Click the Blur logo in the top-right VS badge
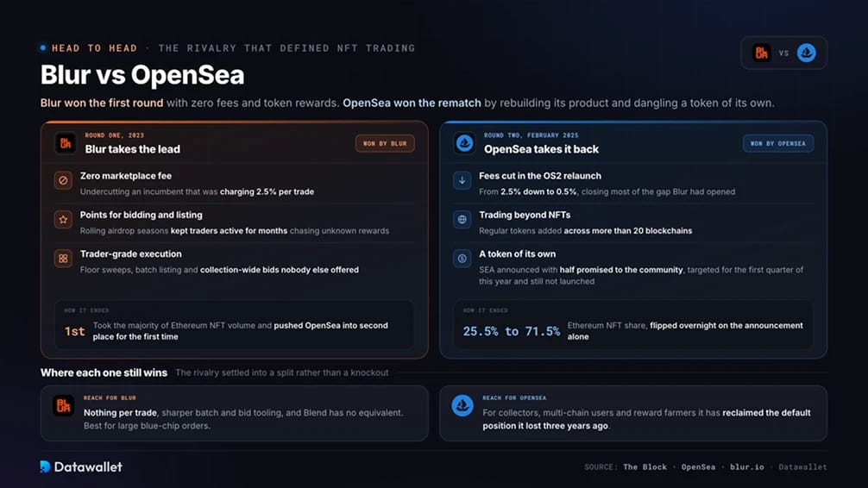The image size is (868, 488). coord(761,53)
